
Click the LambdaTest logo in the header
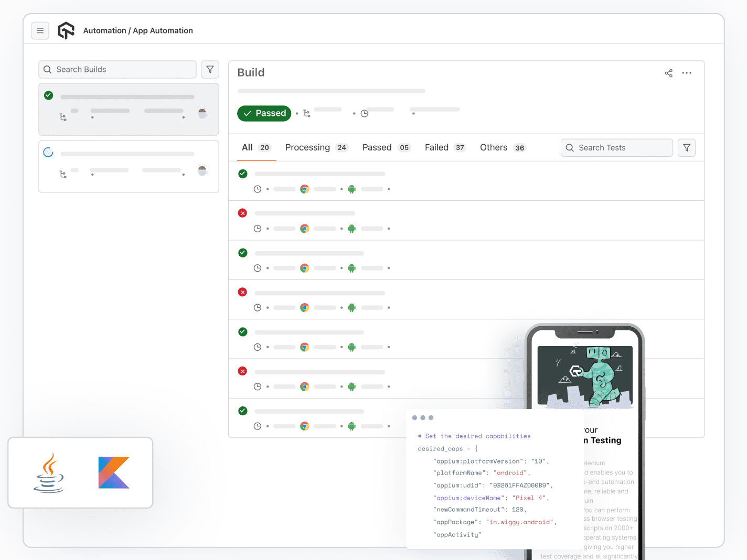pos(66,30)
